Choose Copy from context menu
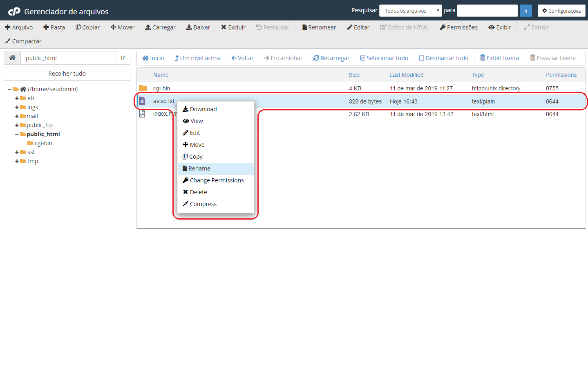The height and width of the screenshot is (368, 588). coord(216,157)
